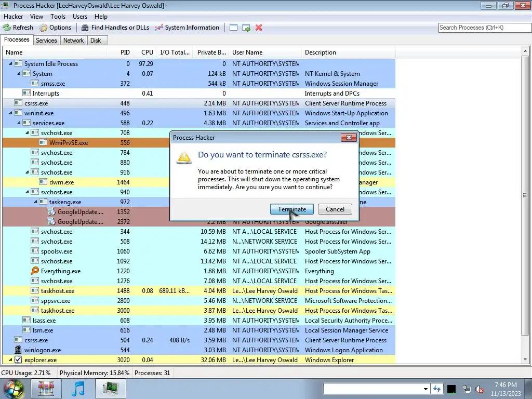Click the GoogleUpdate icon for PID 1352
The width and height of the screenshot is (532, 399).
point(51,212)
